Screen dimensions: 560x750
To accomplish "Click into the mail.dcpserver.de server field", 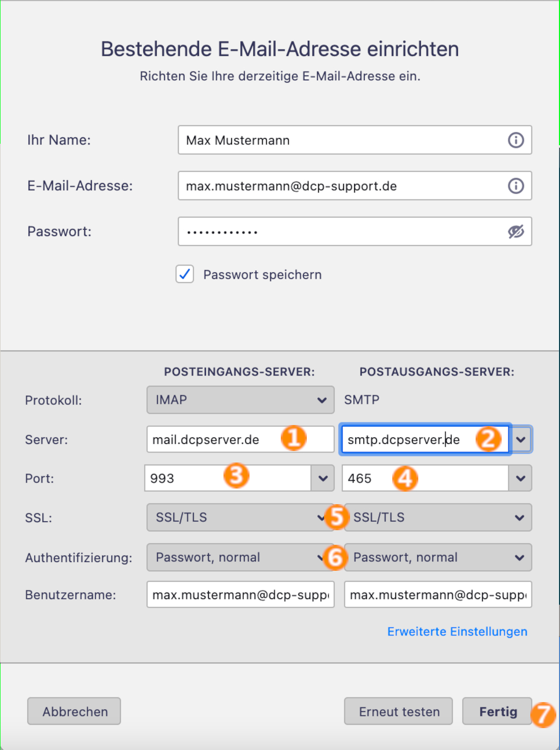I will [240, 440].
